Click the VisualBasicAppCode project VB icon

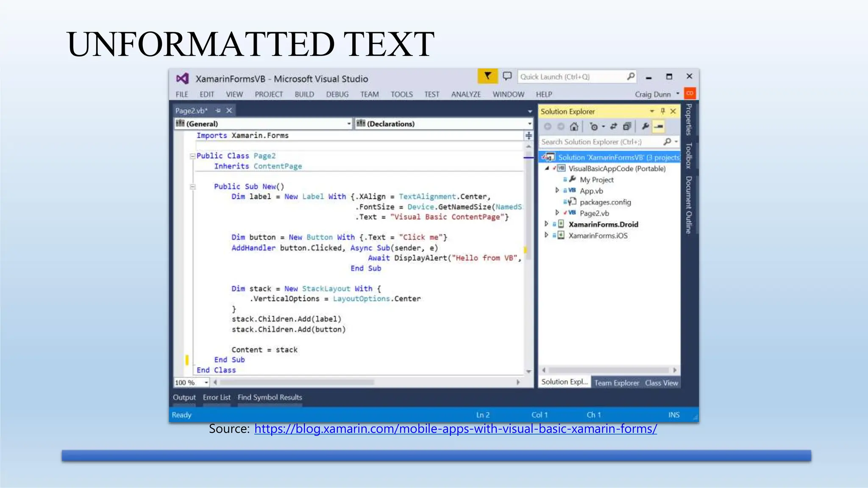pos(561,168)
